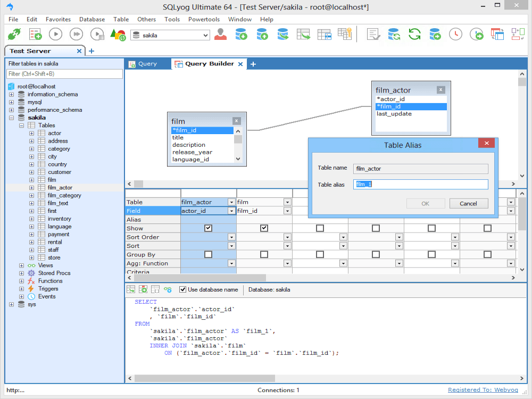Click the user manager icon in the toolbar

(x=219, y=34)
